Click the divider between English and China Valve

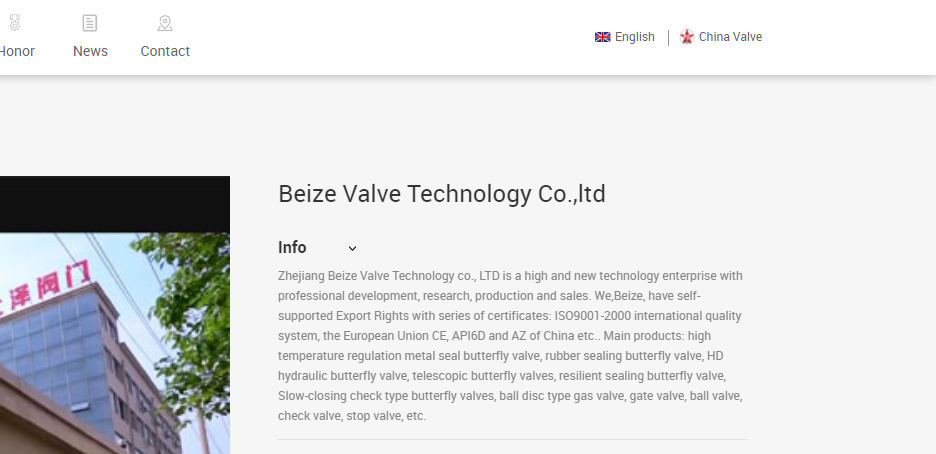coord(668,38)
